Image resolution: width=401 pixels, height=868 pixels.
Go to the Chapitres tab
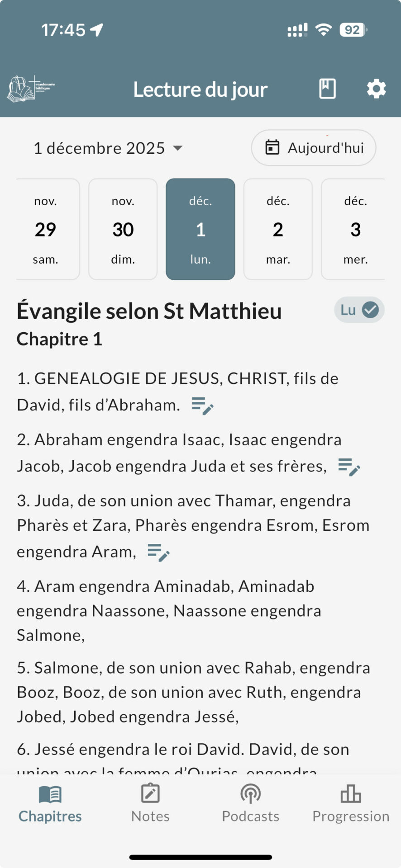coord(50,803)
